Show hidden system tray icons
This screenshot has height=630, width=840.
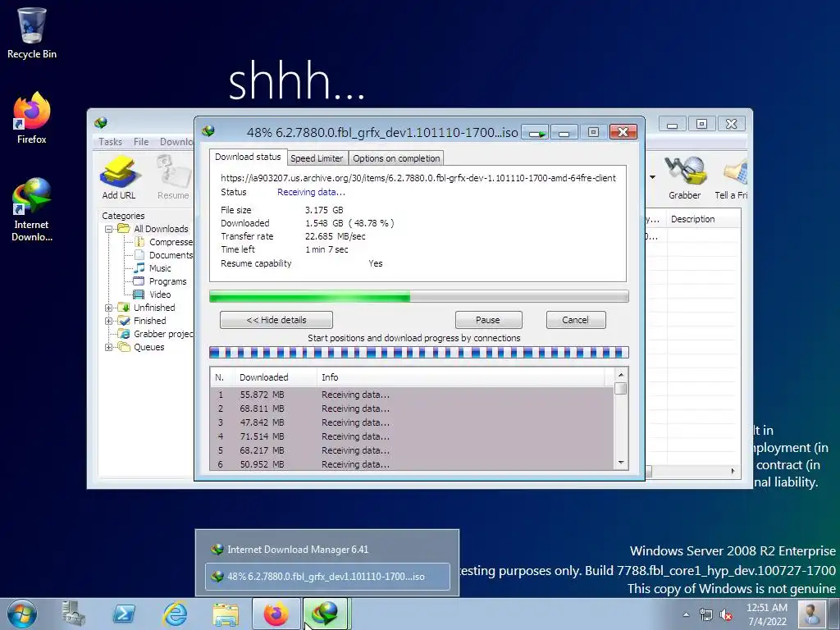tap(686, 614)
